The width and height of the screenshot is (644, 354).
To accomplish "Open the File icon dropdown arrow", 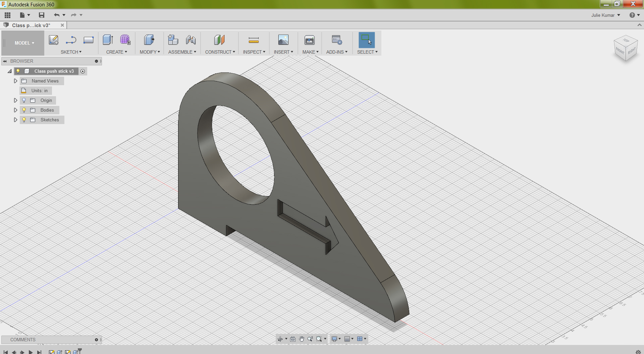I will [29, 15].
